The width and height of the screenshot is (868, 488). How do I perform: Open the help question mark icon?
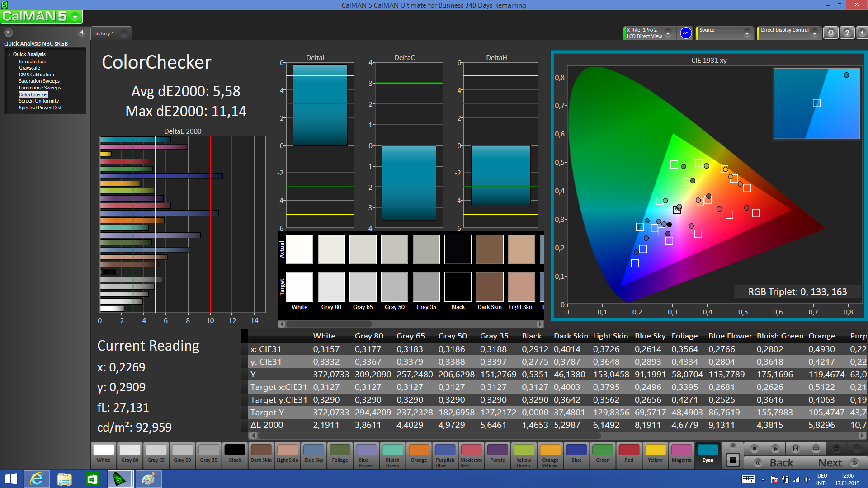pos(847,33)
